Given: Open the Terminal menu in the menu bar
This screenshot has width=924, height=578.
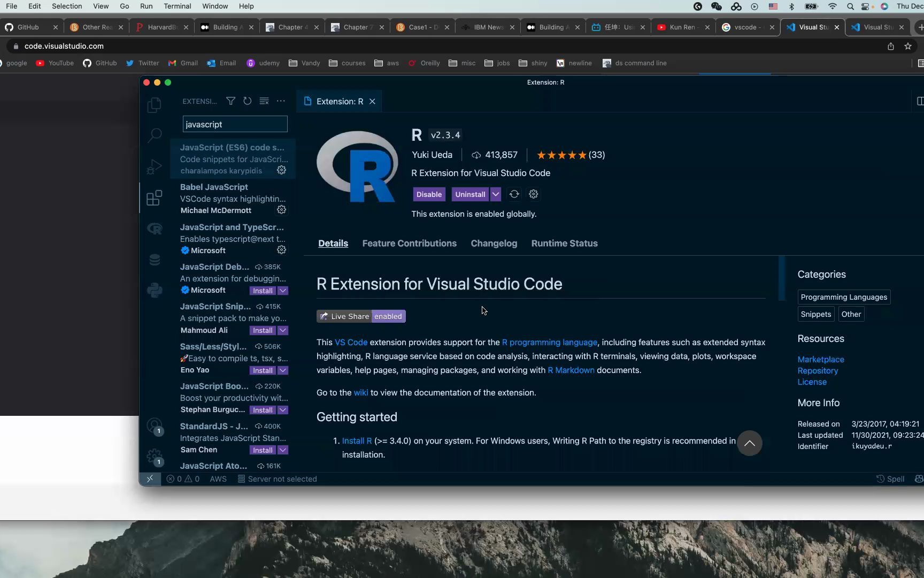Looking at the screenshot, I should pyautogui.click(x=177, y=6).
